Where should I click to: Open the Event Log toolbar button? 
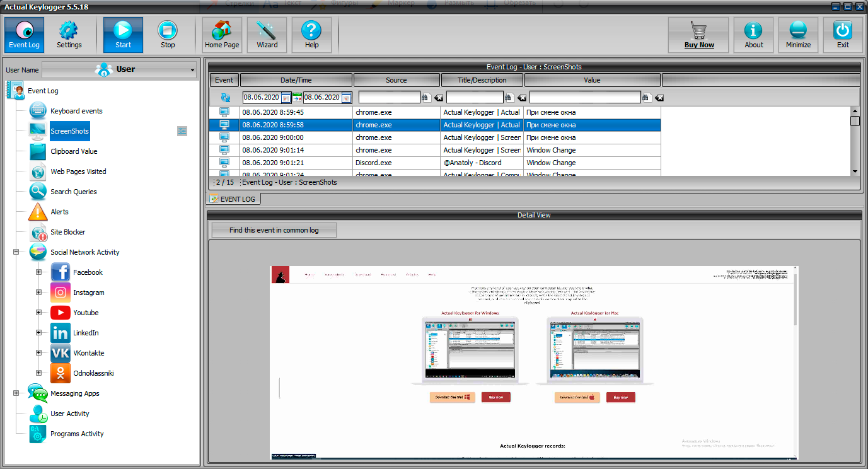pos(25,35)
